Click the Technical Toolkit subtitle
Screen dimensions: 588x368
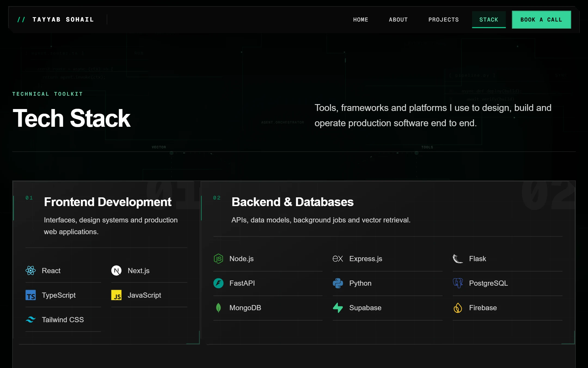click(47, 94)
